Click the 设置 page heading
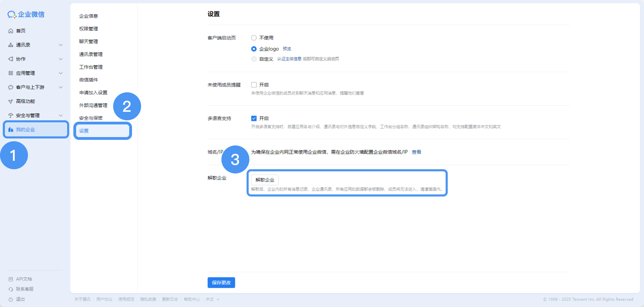644x307 pixels. 213,14
